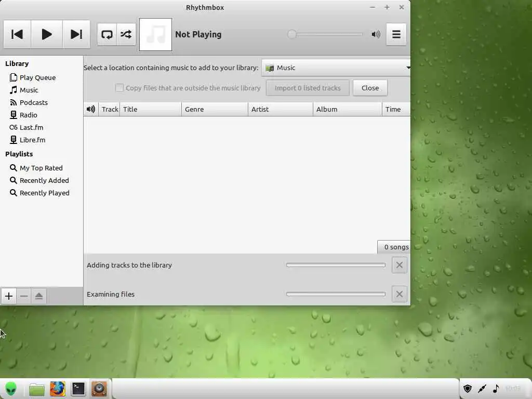Open the file manager from the taskbar

(x=37, y=389)
